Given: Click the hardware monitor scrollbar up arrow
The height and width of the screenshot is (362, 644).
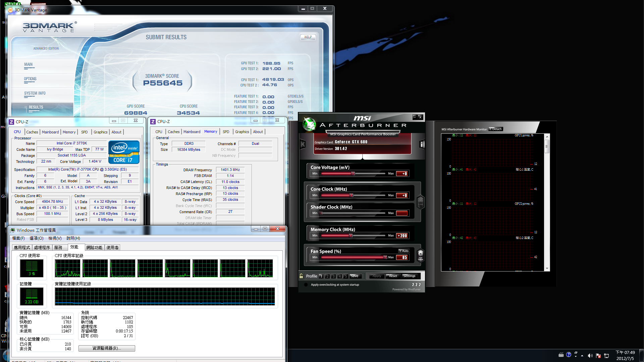Looking at the screenshot, I should pyautogui.click(x=547, y=137).
